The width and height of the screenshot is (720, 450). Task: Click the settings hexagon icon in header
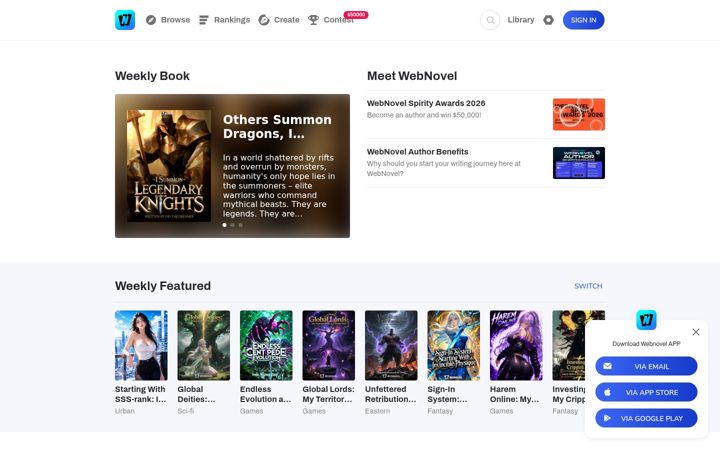click(x=548, y=20)
